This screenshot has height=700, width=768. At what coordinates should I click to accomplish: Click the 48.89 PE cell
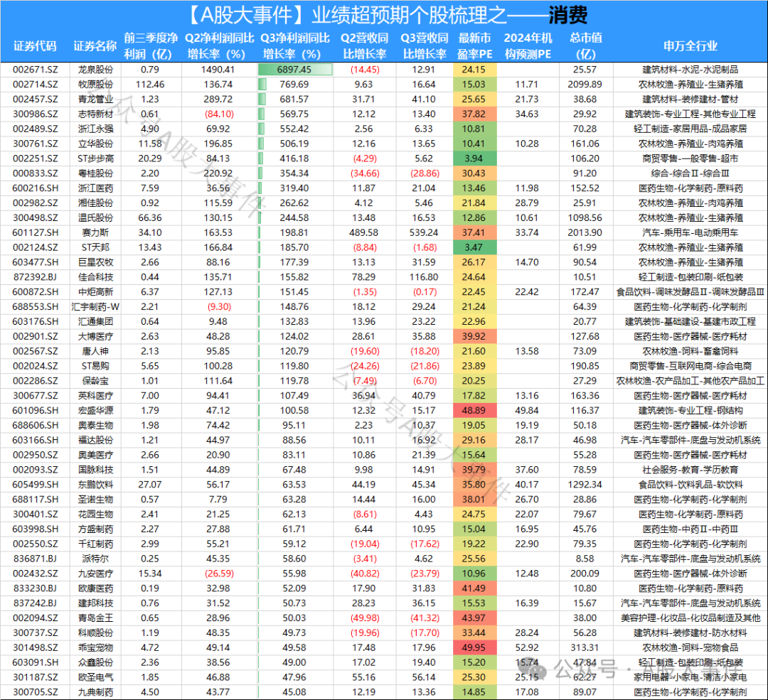(474, 410)
